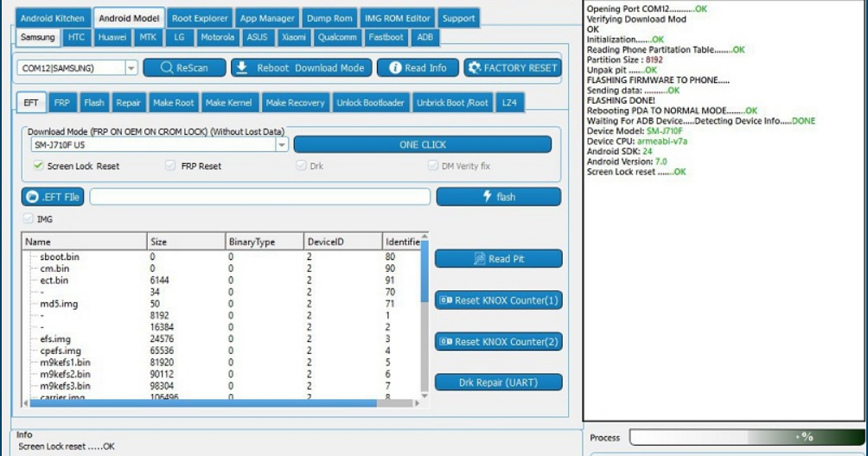Open the COM12|SAMSUNG port dropdown
The height and width of the screenshot is (456, 868).
tap(131, 68)
